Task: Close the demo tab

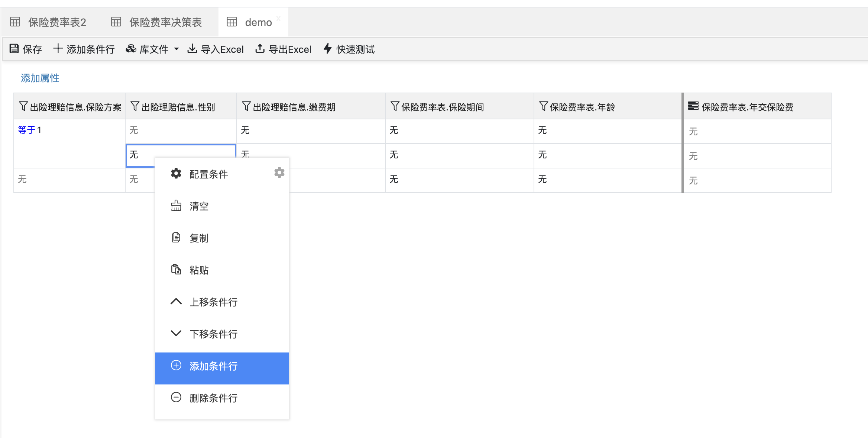Action: click(x=278, y=19)
